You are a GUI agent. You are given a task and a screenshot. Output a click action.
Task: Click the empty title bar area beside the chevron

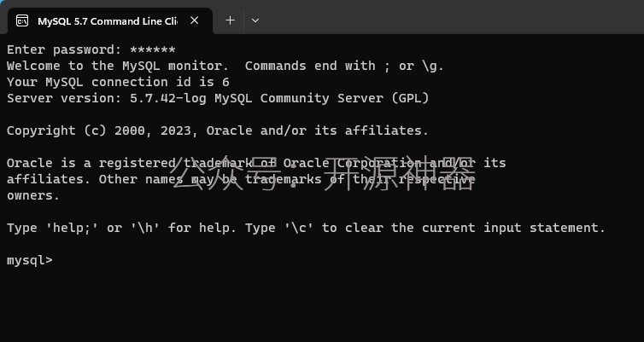coord(452,17)
